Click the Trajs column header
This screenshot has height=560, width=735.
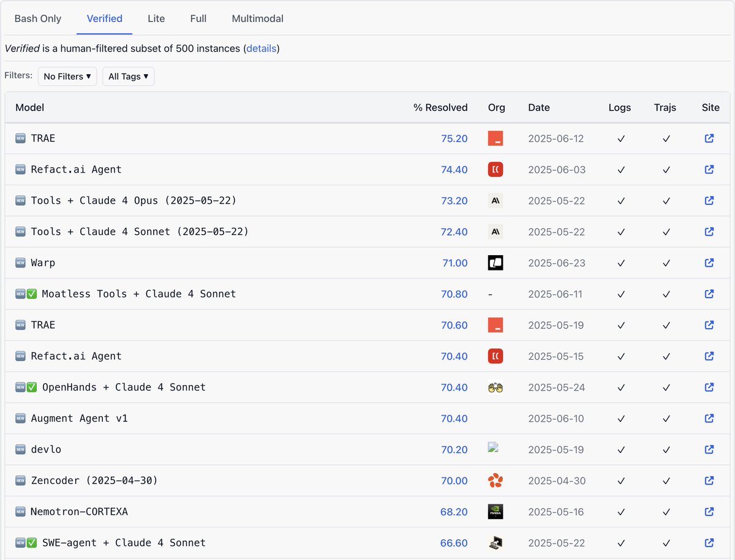[665, 108]
